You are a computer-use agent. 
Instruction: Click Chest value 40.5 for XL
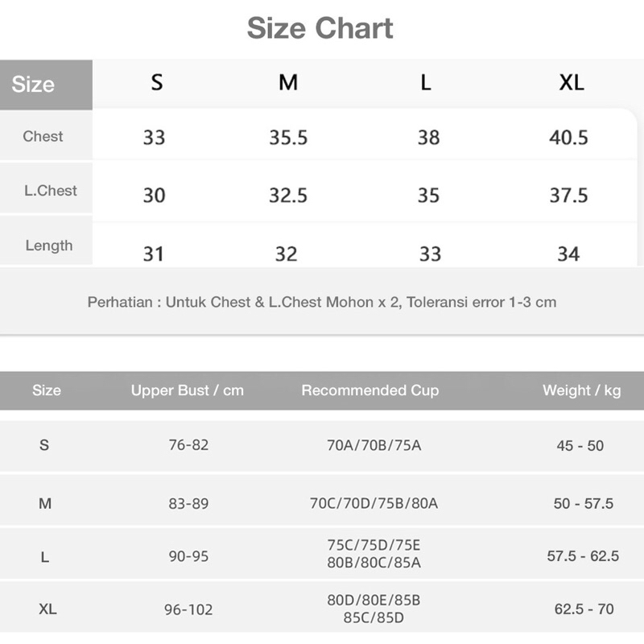click(x=568, y=138)
